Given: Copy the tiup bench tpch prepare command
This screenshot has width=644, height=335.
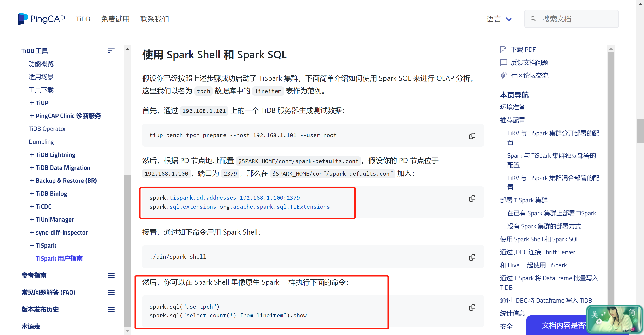Looking at the screenshot, I should pyautogui.click(x=472, y=136).
